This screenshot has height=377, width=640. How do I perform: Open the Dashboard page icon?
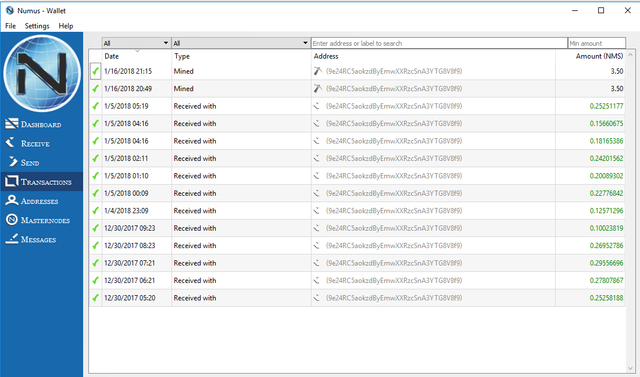coord(11,124)
